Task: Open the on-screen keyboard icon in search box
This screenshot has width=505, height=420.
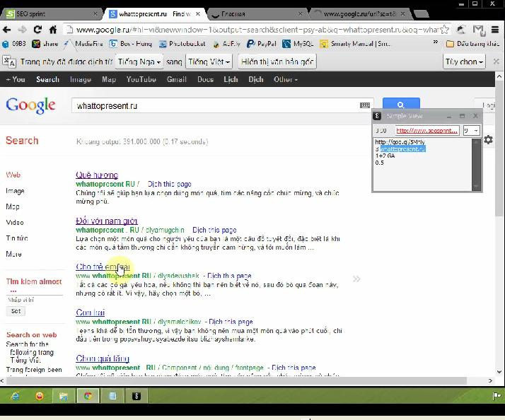Action: (x=364, y=105)
